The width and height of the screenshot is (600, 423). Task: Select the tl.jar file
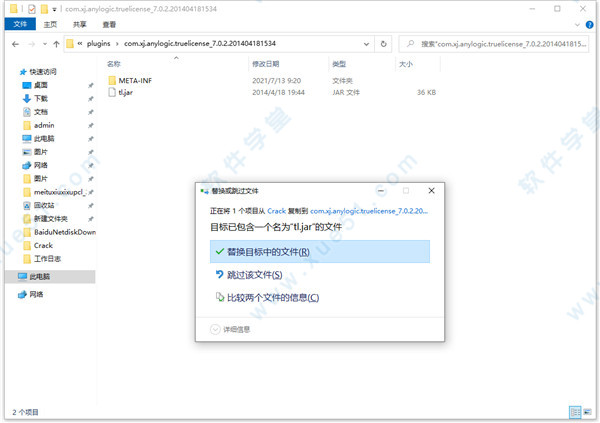[x=124, y=92]
